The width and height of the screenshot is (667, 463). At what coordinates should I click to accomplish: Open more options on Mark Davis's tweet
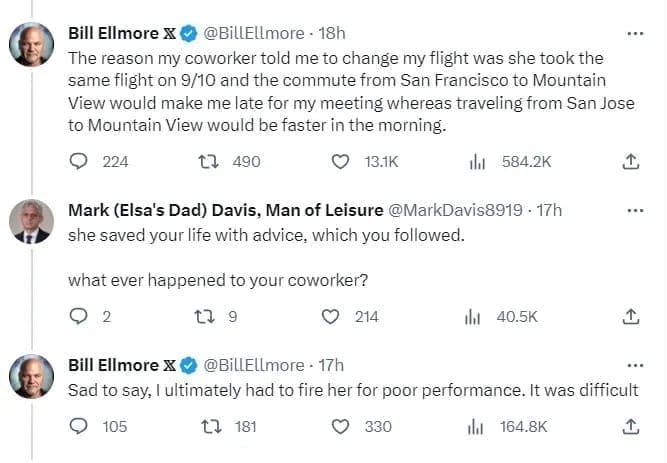pos(634,210)
